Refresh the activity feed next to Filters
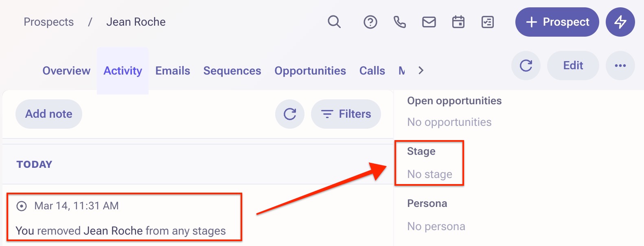Viewport: 644px width, 246px height. (290, 114)
